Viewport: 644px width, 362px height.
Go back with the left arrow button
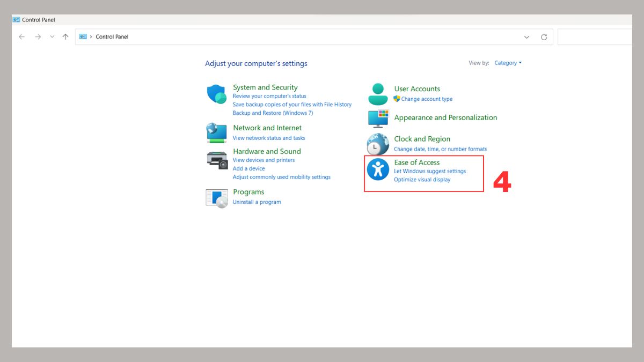(22, 37)
